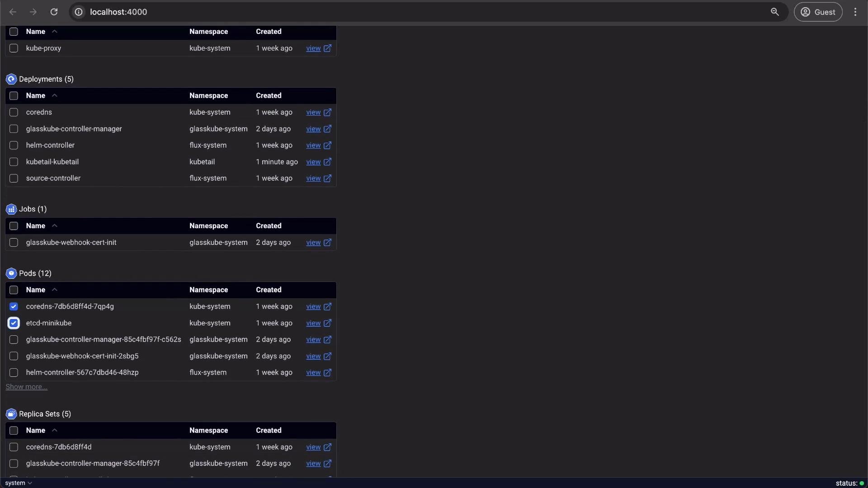The image size is (868, 488).
Task: Open external link icon for helm-controller-567c7dbd46-48hzp
Action: pos(328,373)
